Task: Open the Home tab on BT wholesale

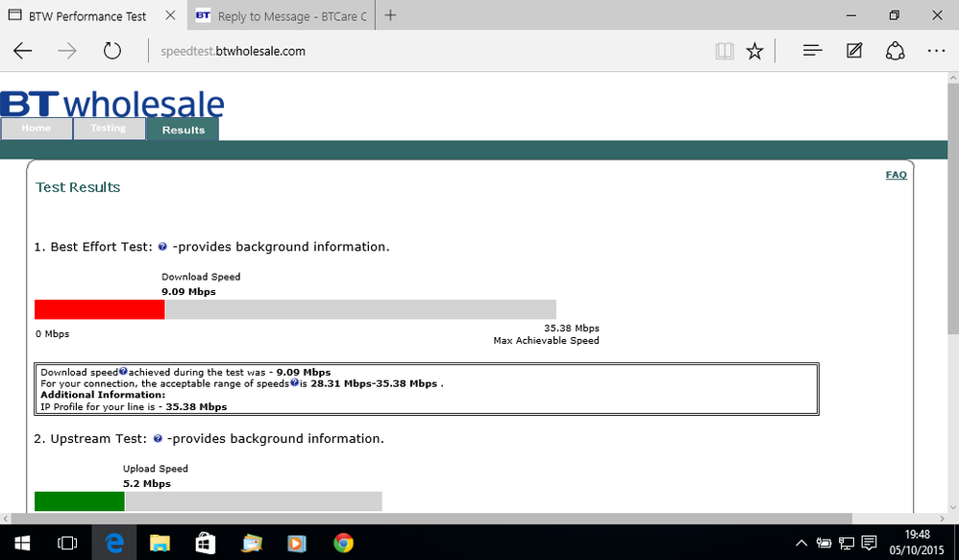Action: click(37, 129)
